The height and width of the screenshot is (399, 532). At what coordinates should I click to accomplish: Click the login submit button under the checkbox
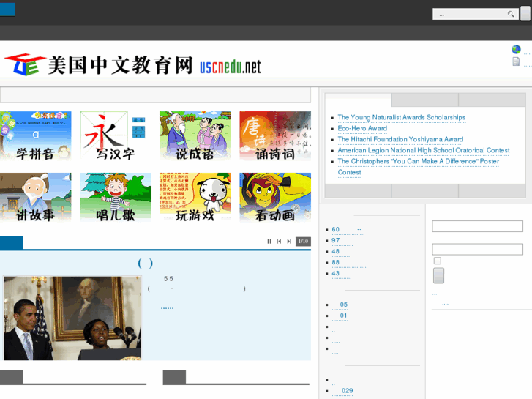(438, 275)
